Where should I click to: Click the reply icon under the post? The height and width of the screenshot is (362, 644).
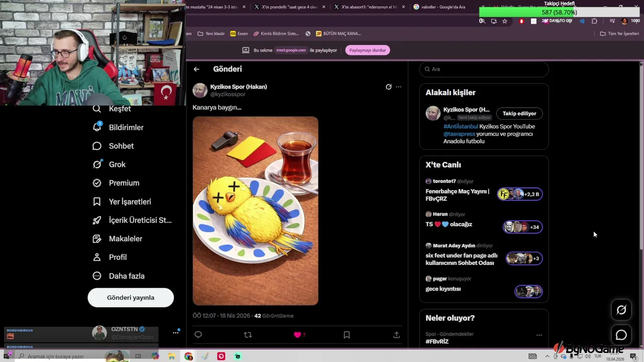198,335
